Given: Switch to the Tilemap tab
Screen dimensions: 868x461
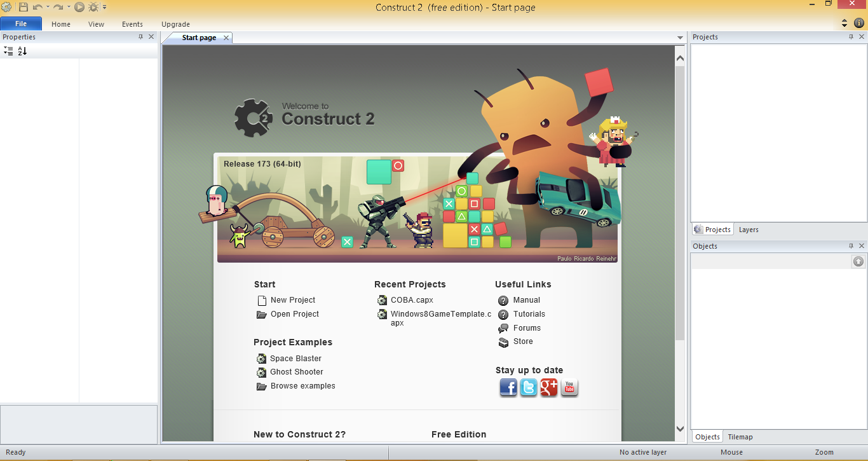Looking at the screenshot, I should (x=740, y=437).
